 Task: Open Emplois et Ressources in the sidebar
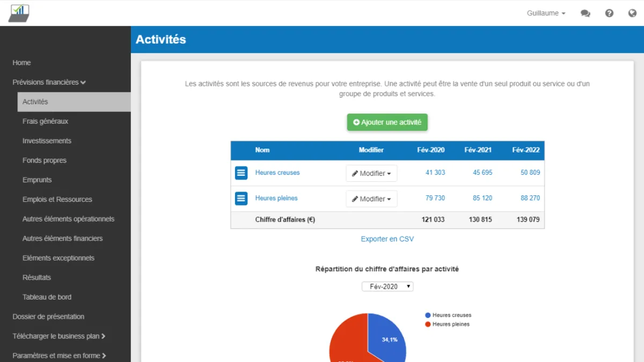[57, 200]
